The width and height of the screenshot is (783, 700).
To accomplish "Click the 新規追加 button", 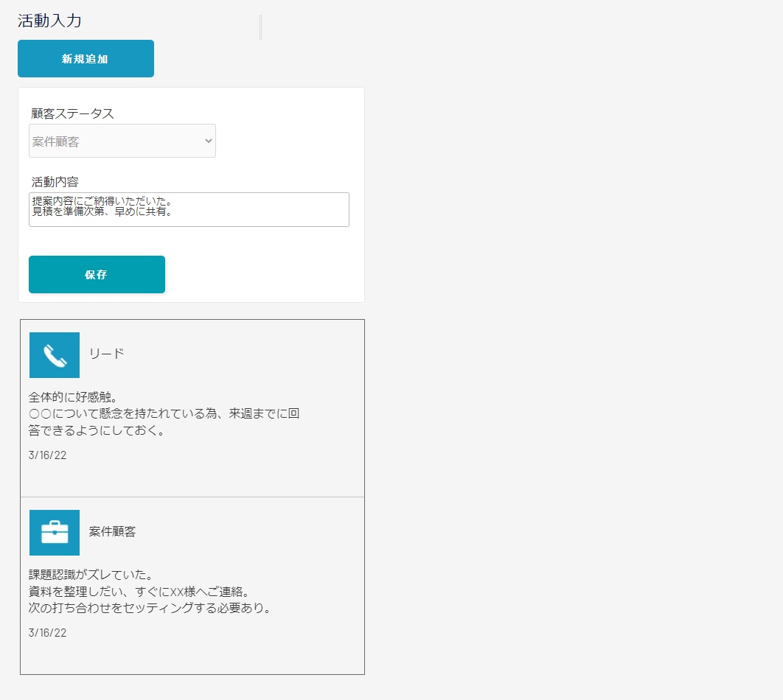I will point(86,58).
